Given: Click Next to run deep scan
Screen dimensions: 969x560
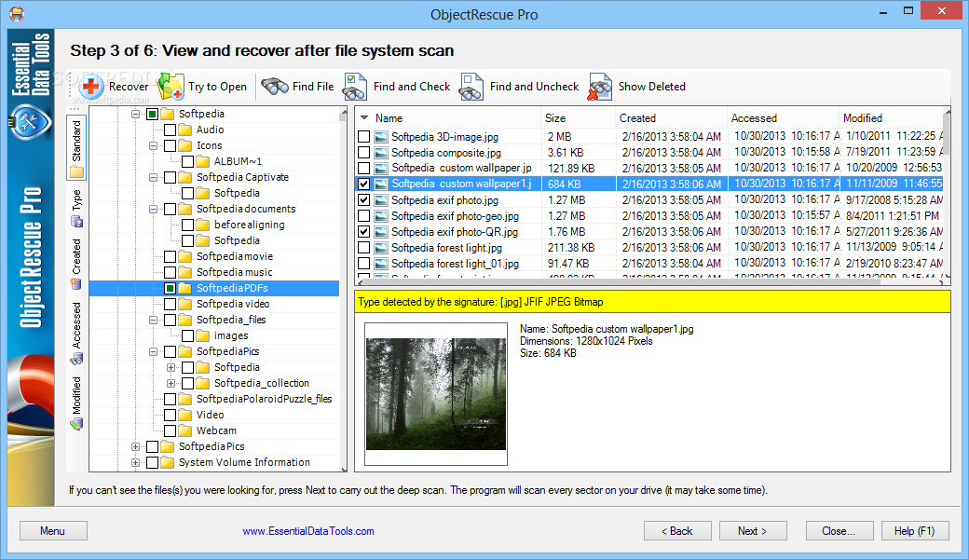Looking at the screenshot, I should pos(753,531).
